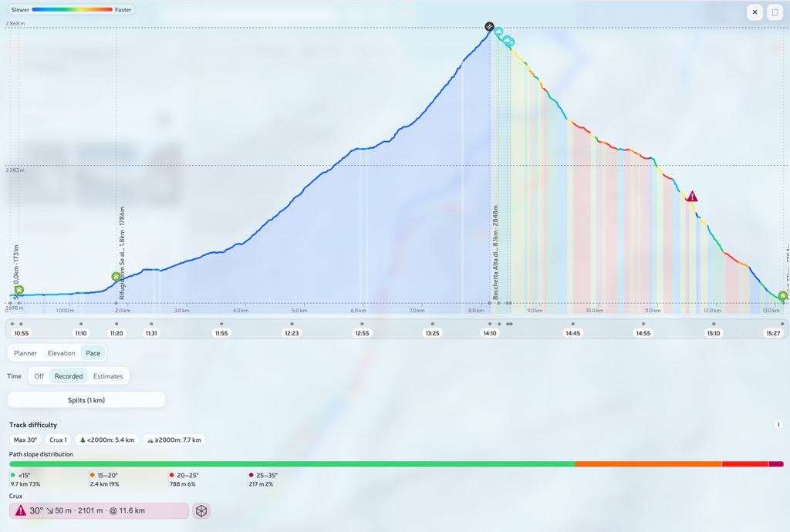Click the Rifugio Bim Se hut marker icon

point(114,276)
